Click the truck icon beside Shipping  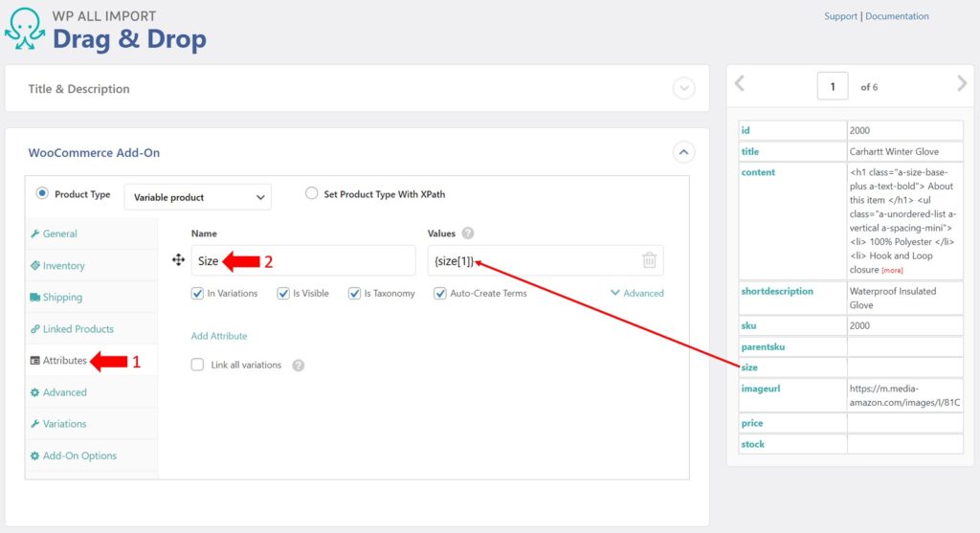(x=35, y=297)
